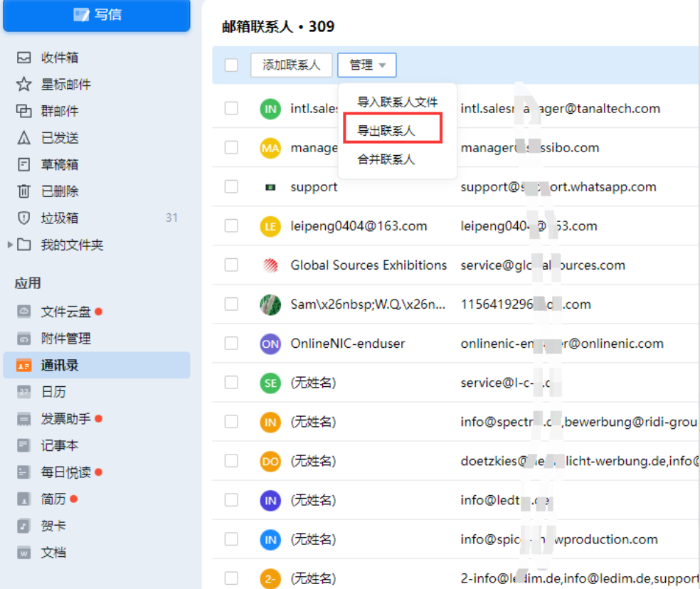The height and width of the screenshot is (589, 700).
Task: Open 已发送 sent folder icon
Action: click(x=23, y=137)
